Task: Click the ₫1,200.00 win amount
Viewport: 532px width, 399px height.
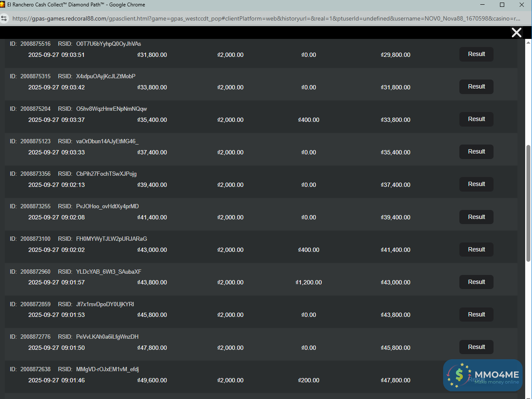Action: point(309,282)
